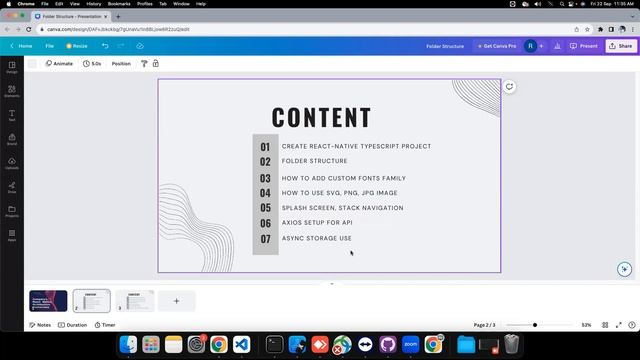Open Chrome History menu
Screen dimensions: 640x360
[93, 4]
